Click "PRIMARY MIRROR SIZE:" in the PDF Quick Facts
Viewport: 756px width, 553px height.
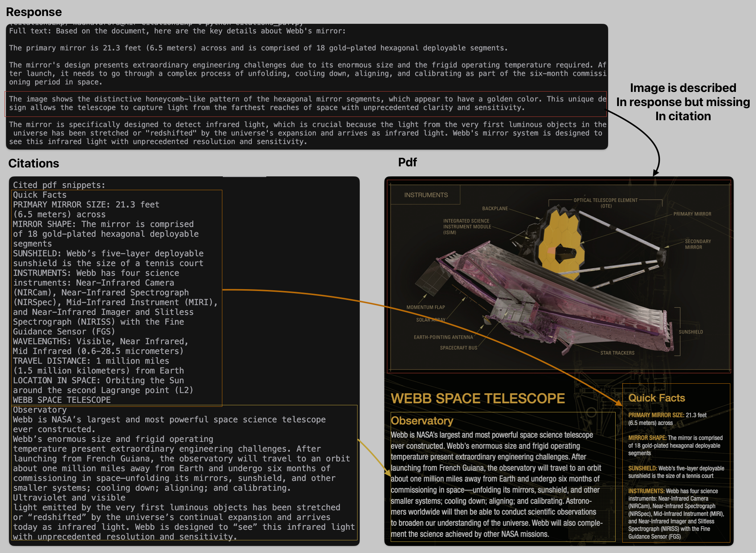656,415
